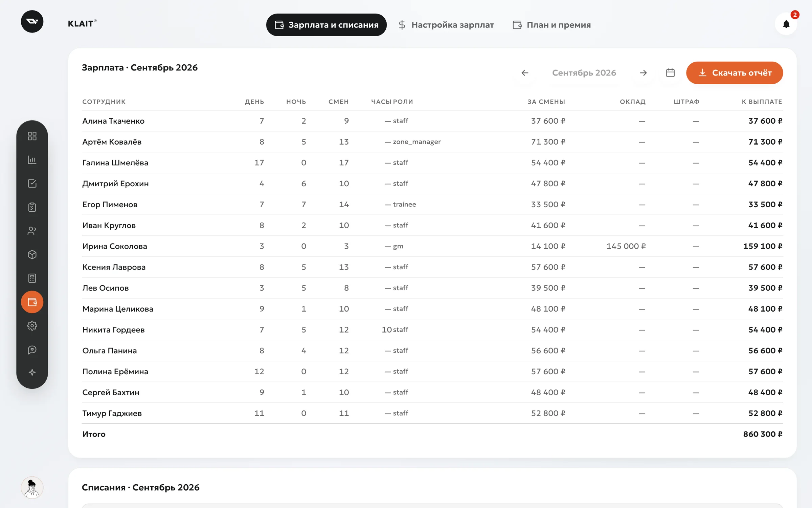Switch to Настройка зарплат tab
The height and width of the screenshot is (508, 812).
(x=446, y=25)
